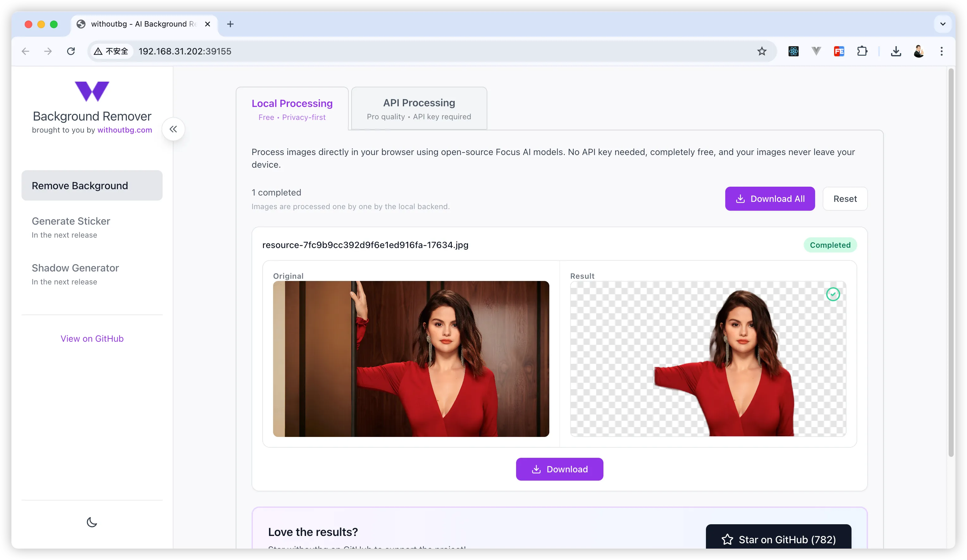Bookmark this page with the star icon
Viewport: 967px width, 560px height.
762,51
